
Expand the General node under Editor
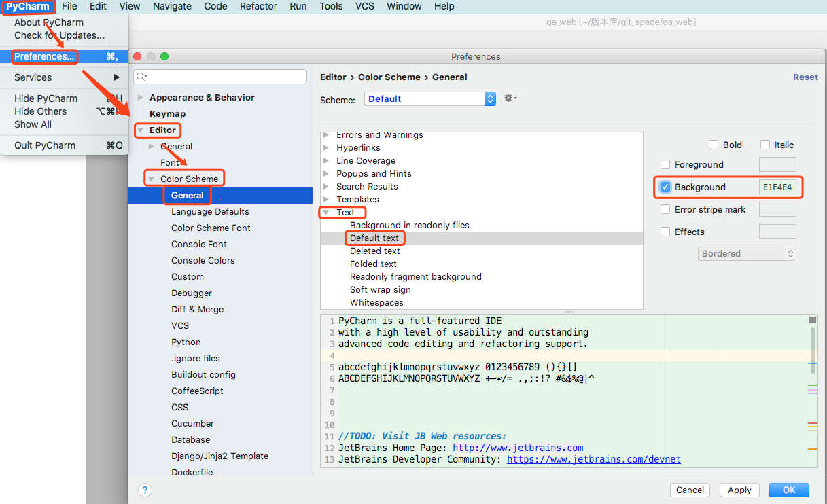coord(152,146)
